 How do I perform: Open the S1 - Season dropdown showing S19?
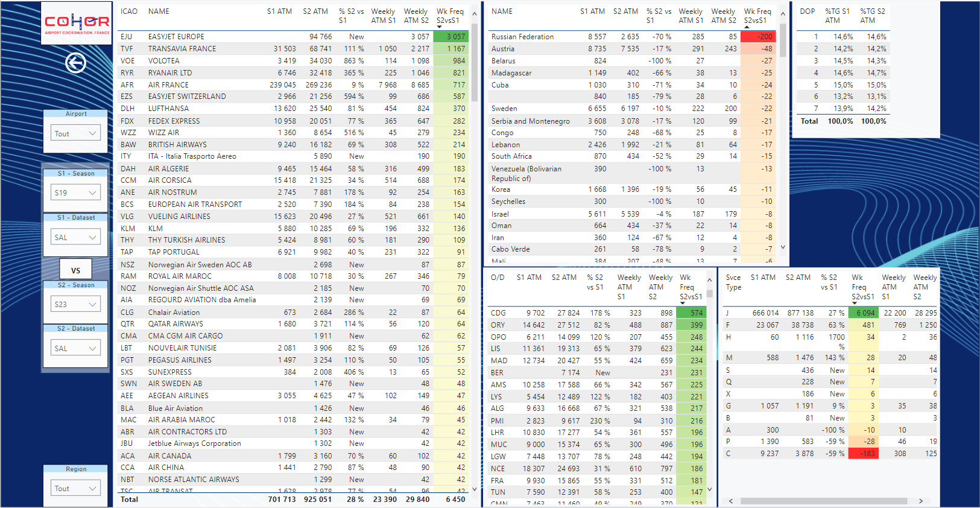click(x=75, y=193)
